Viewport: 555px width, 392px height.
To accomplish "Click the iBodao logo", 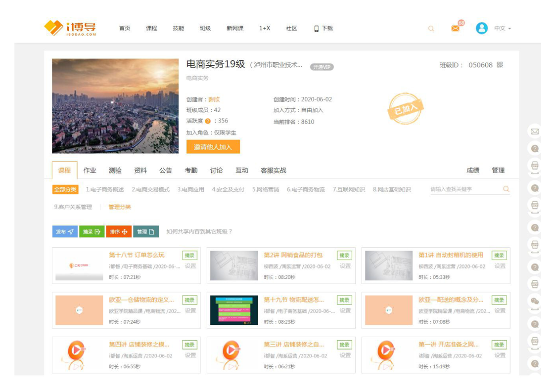I will 70,28.
